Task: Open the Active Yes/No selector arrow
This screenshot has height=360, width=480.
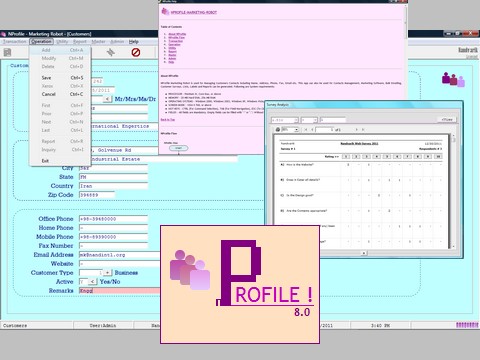Action: pos(93,282)
